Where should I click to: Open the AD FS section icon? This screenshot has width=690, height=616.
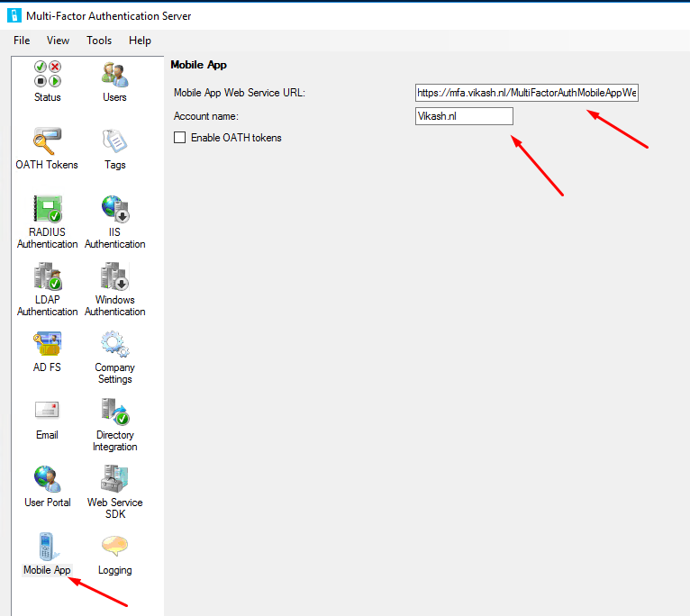tap(47, 344)
